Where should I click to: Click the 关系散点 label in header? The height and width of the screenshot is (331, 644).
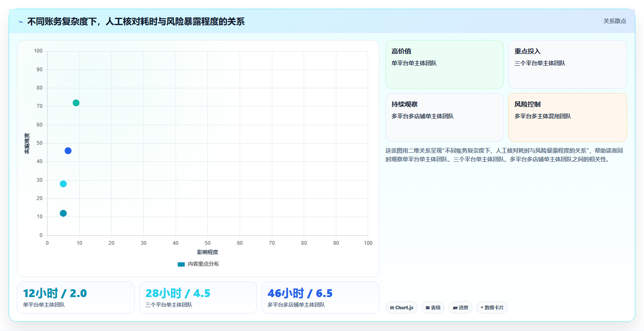[614, 21]
